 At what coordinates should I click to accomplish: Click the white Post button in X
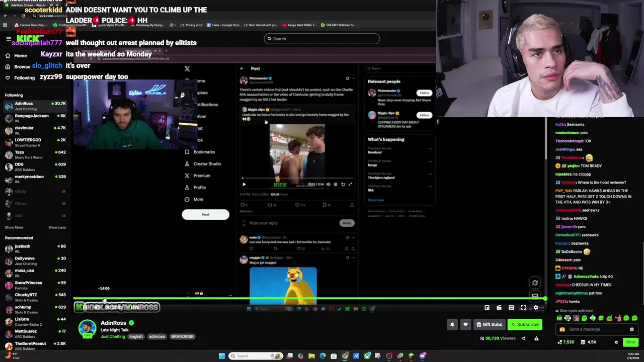[205, 215]
